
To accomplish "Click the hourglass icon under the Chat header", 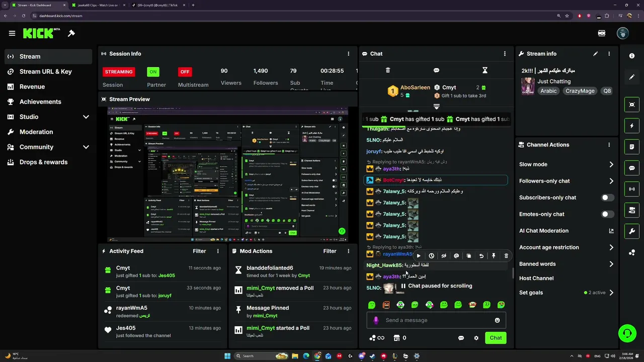I will [x=485, y=70].
